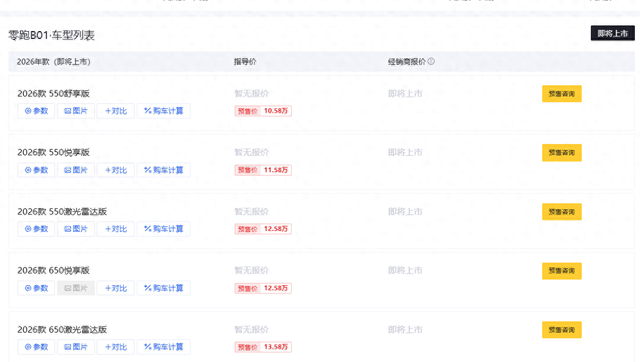Image resolution: width=640 pixels, height=362 pixels.
Task: Open 参数 for 2026款 550激光雷达版
Action: 36,229
